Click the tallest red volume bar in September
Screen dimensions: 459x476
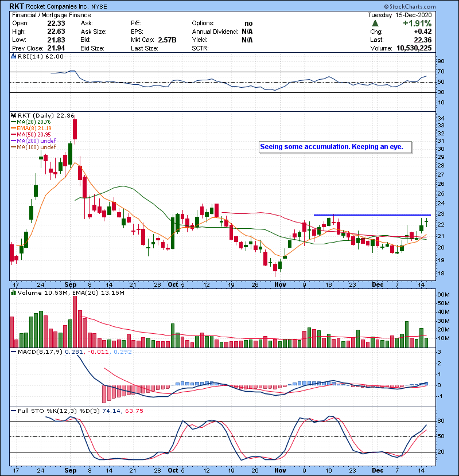[75, 322]
